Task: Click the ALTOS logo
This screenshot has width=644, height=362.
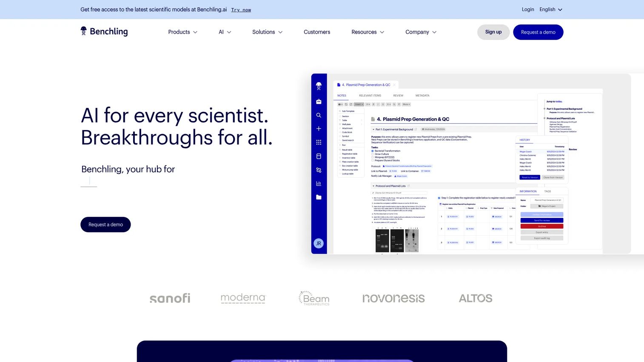Action: [x=476, y=298]
